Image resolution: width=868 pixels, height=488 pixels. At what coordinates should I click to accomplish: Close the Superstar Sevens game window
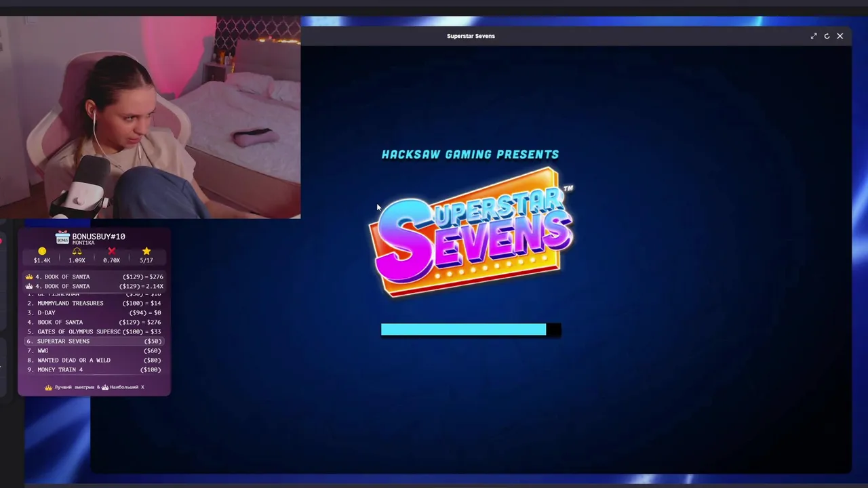tap(840, 36)
